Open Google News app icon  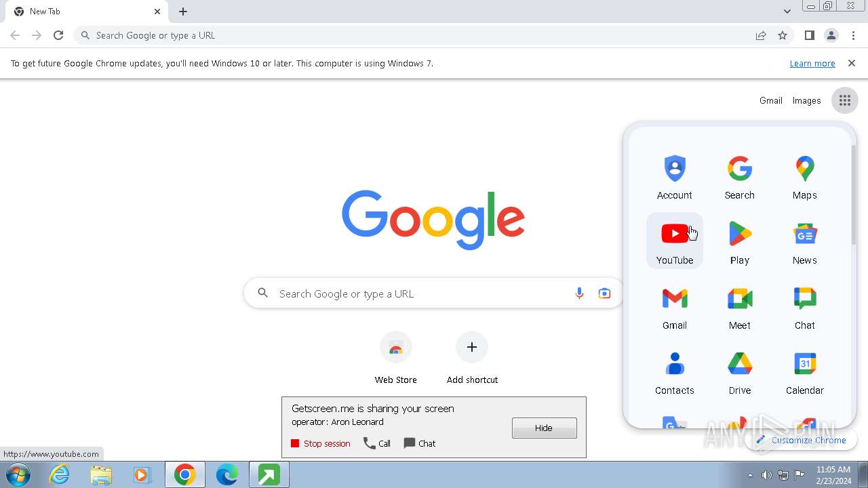tap(804, 242)
